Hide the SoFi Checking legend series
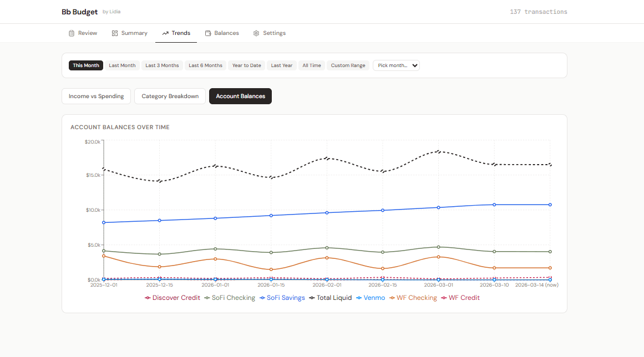 [233, 298]
